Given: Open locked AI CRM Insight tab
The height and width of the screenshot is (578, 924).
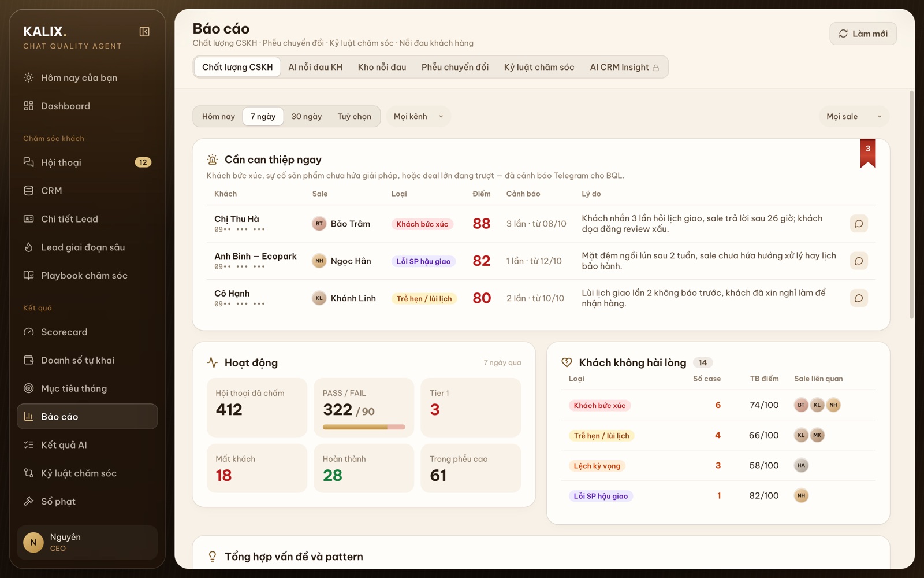Looking at the screenshot, I should pyautogui.click(x=624, y=67).
